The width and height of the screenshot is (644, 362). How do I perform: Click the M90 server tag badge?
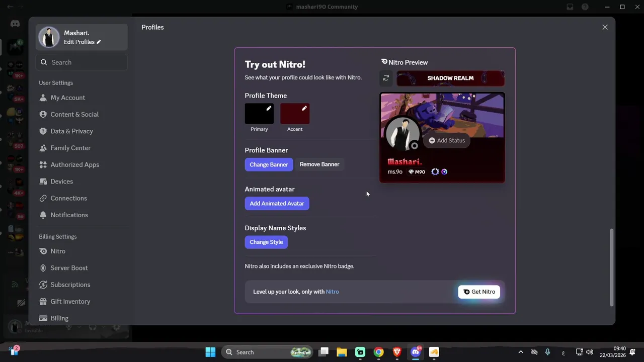tap(416, 172)
